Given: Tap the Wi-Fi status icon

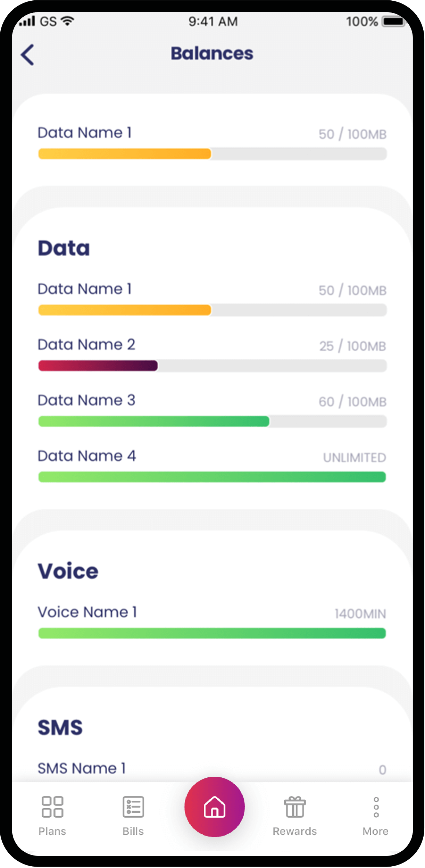Looking at the screenshot, I should pyautogui.click(x=68, y=21).
